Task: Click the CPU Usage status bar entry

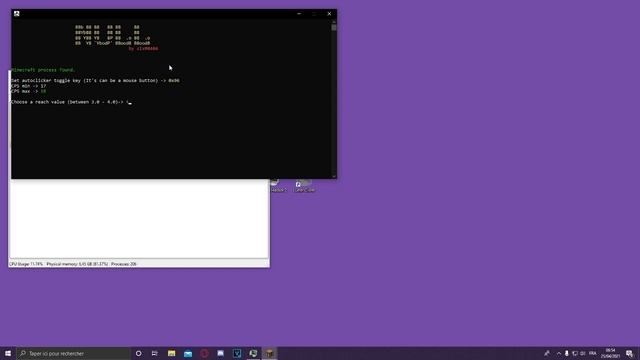Action: (x=26, y=264)
